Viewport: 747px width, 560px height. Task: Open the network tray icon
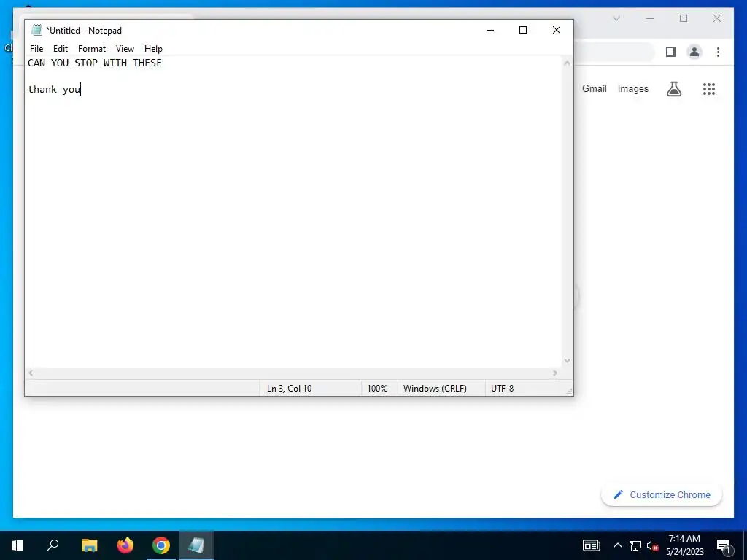click(x=635, y=545)
